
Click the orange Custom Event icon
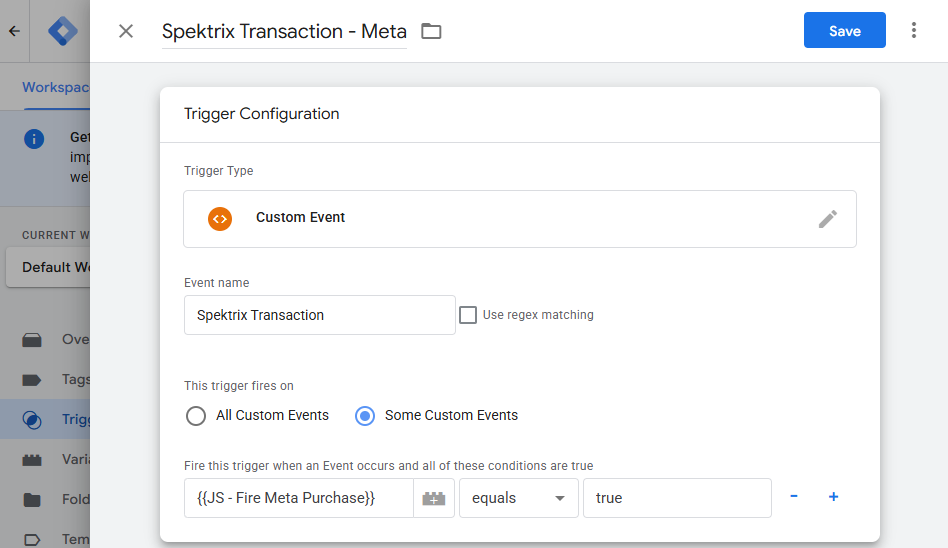coord(220,218)
